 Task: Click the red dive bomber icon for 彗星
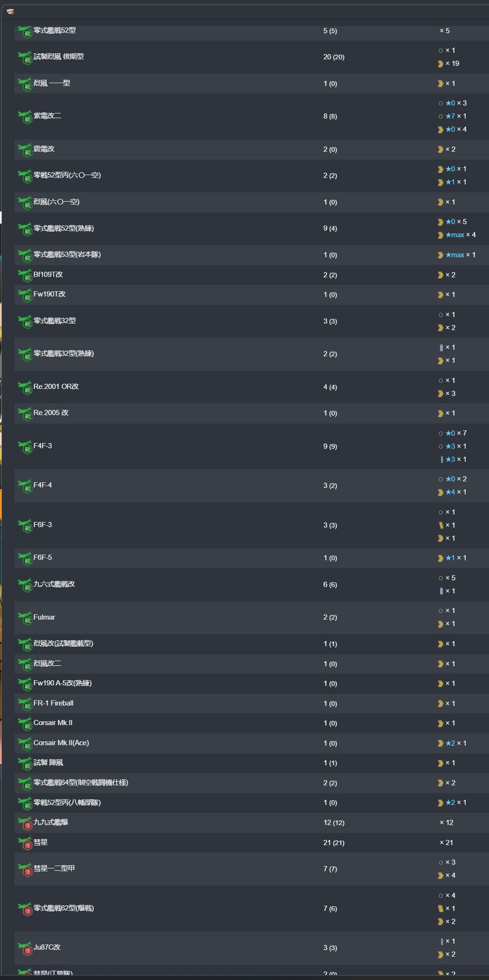25,843
